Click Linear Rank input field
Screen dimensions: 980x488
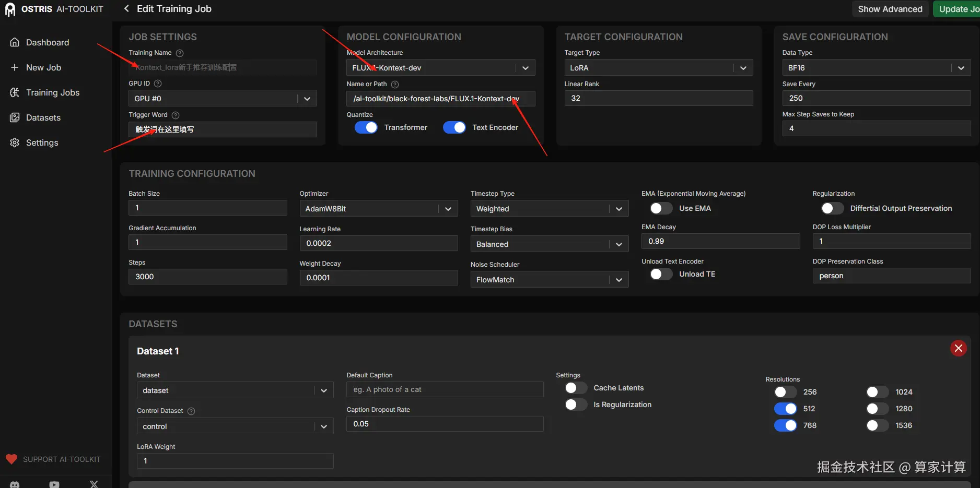[658, 98]
